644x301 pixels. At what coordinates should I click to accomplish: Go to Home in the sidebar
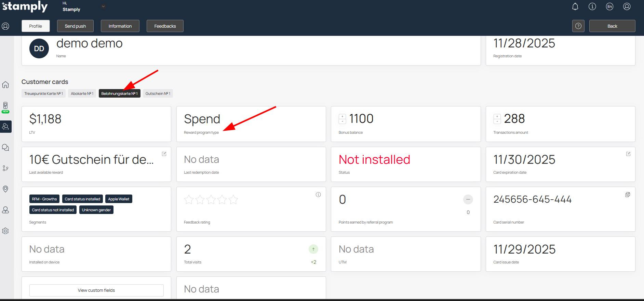click(5, 85)
